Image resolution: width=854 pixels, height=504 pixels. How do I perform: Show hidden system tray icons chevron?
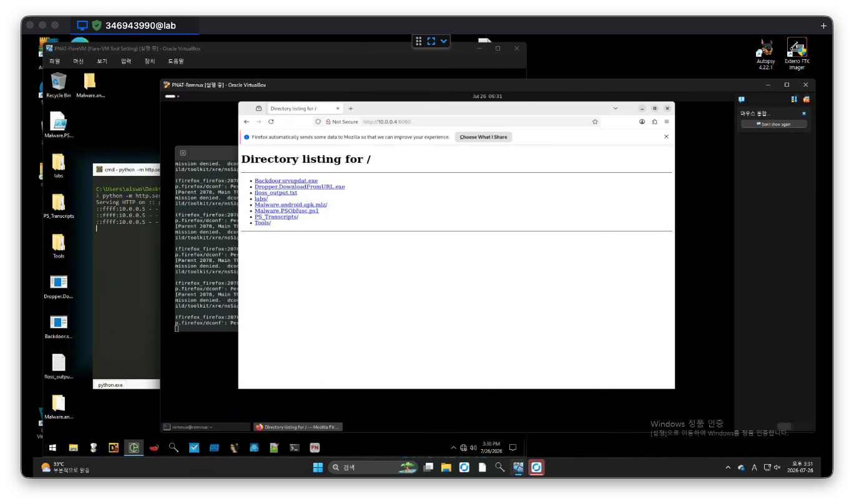(x=728, y=467)
